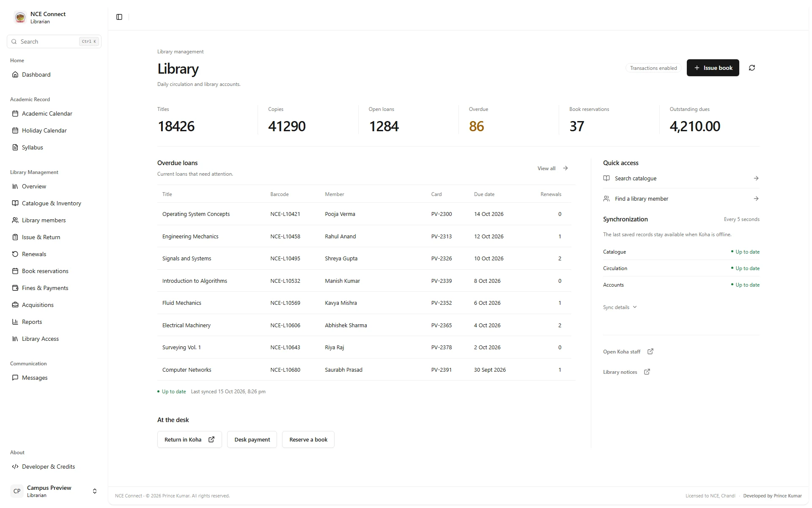Click the Open loans value 1284

tap(384, 126)
